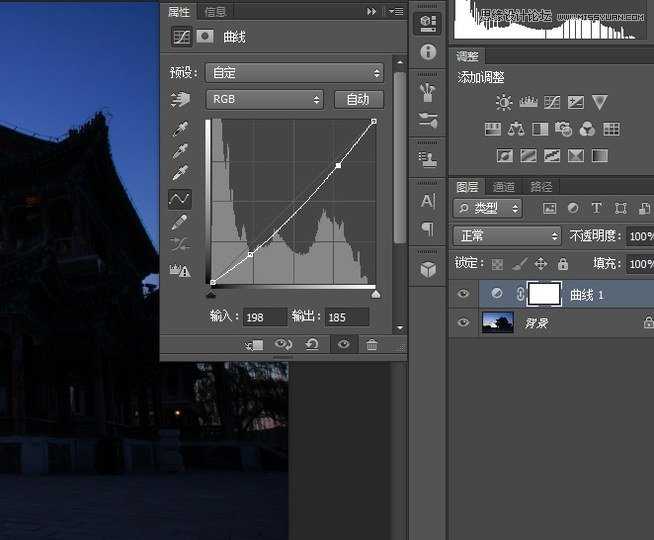Click the white point slider triangle
The image size is (654, 540).
(376, 295)
